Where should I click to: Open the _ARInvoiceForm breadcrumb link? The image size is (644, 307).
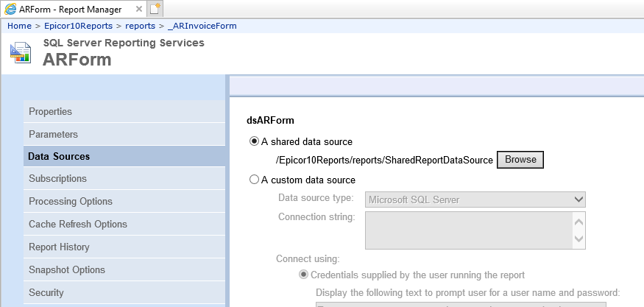tap(202, 26)
